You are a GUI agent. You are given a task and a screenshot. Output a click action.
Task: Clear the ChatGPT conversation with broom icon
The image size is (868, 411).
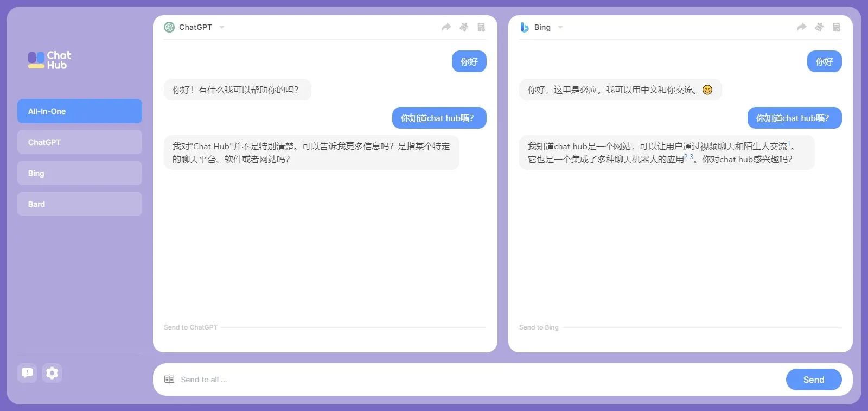464,27
